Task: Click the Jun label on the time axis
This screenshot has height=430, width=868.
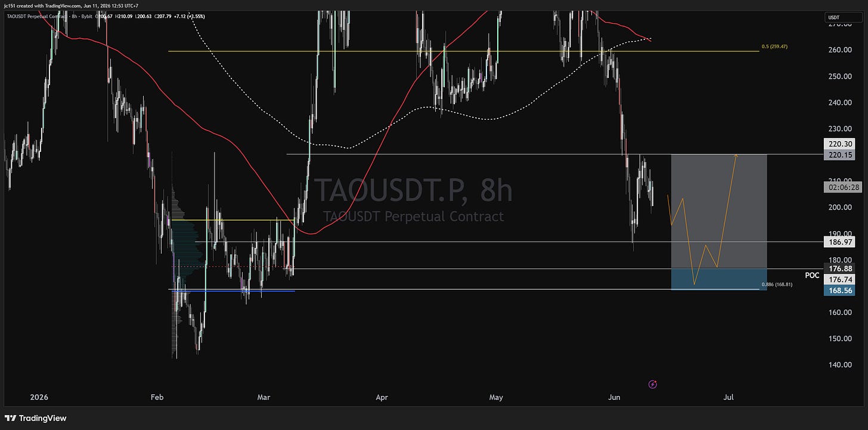Action: click(614, 397)
